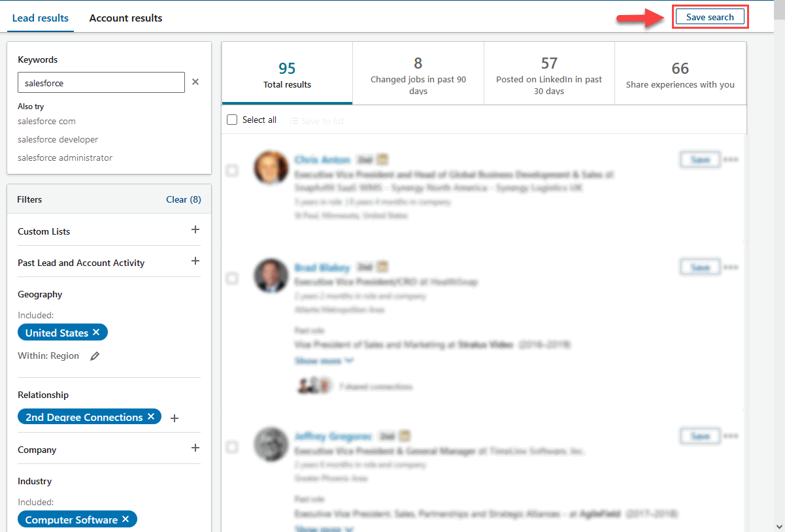
Task: Switch to the Account results tab
Action: [x=126, y=18]
